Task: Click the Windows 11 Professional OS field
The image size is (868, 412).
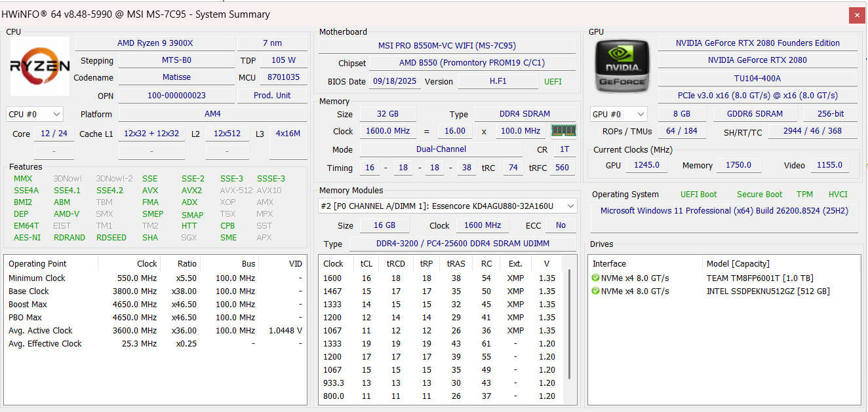Action: (x=724, y=211)
